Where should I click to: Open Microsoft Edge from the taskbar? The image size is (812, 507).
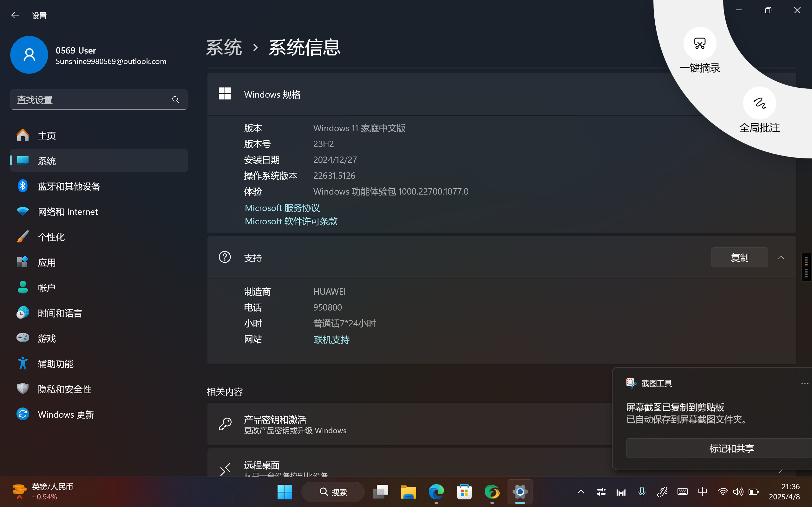pyautogui.click(x=436, y=492)
